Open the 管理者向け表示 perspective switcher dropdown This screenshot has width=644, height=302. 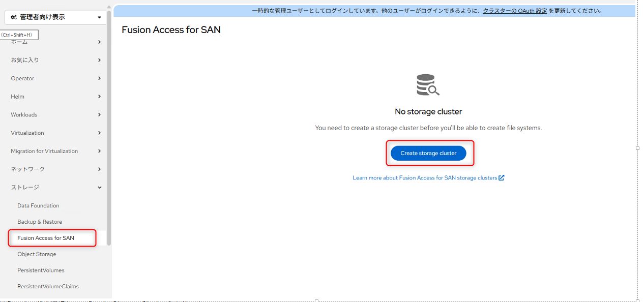(56, 17)
